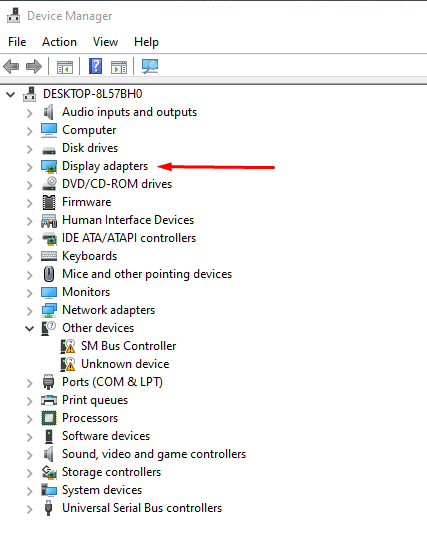Select the Mice and other pointing devices item
This screenshot has height=545, width=427.
coord(147,274)
